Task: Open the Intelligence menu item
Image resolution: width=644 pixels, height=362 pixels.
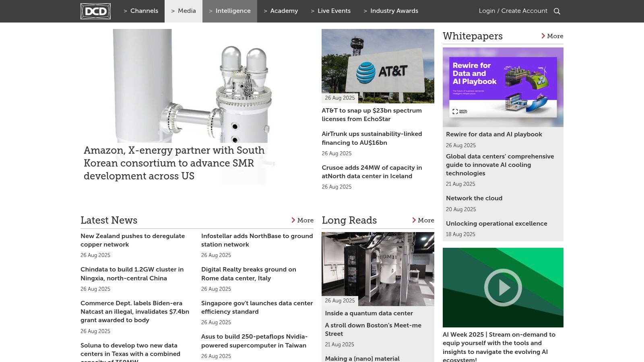Action: click(x=230, y=11)
